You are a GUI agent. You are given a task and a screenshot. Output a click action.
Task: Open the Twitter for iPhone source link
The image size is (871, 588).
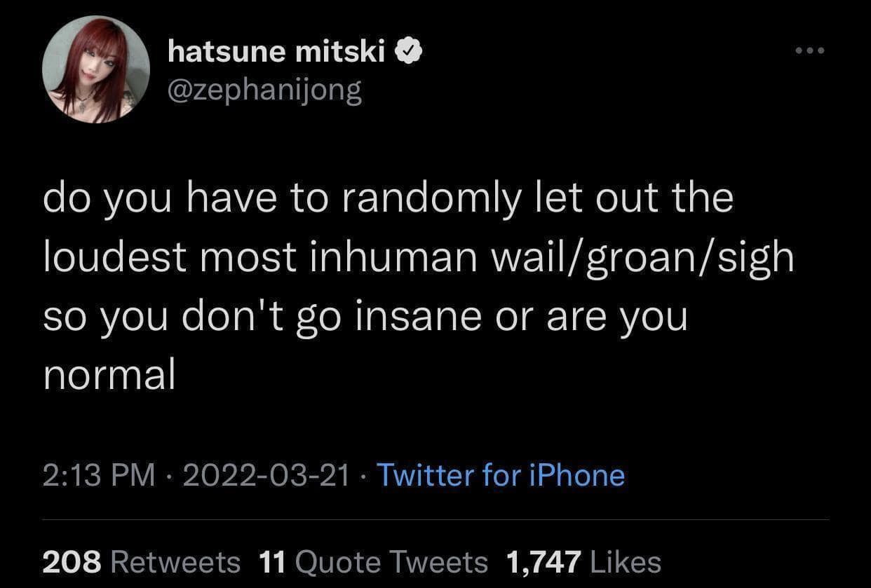pyautogui.click(x=501, y=475)
